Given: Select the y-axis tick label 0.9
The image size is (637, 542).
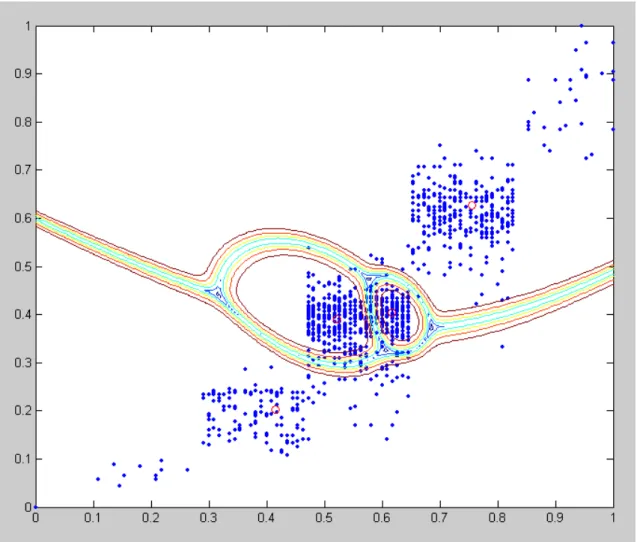Looking at the screenshot, I should click(22, 74).
